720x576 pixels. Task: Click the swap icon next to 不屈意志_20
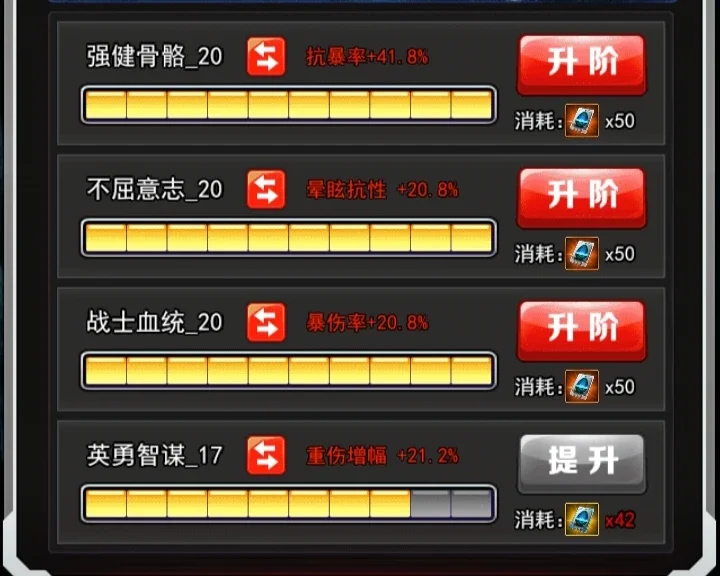[x=266, y=189]
